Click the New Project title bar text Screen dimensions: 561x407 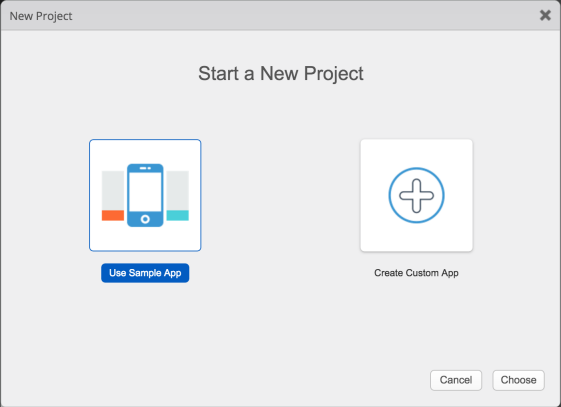click(x=41, y=16)
